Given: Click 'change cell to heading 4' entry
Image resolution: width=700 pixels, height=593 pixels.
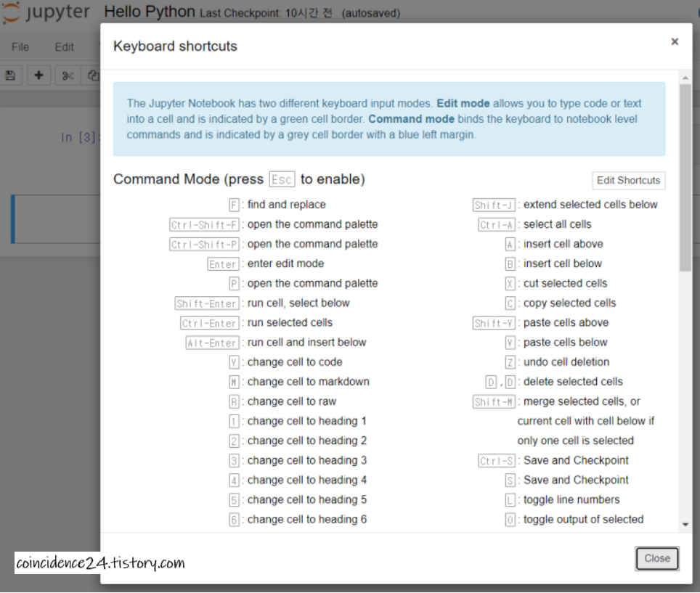Looking at the screenshot, I should 307,480.
